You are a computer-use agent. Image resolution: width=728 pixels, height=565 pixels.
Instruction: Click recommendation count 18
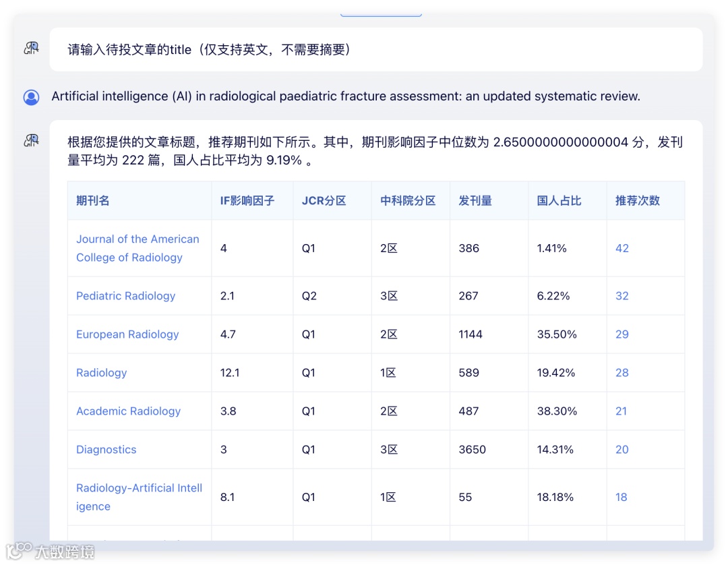621,497
